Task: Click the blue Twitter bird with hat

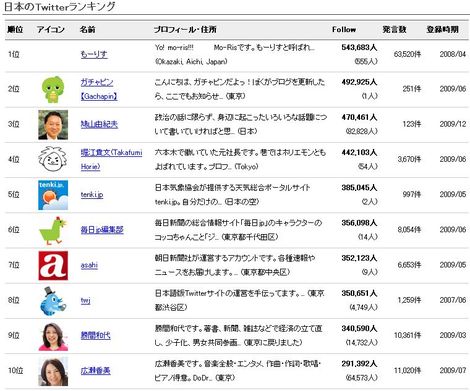Action: click(x=53, y=301)
